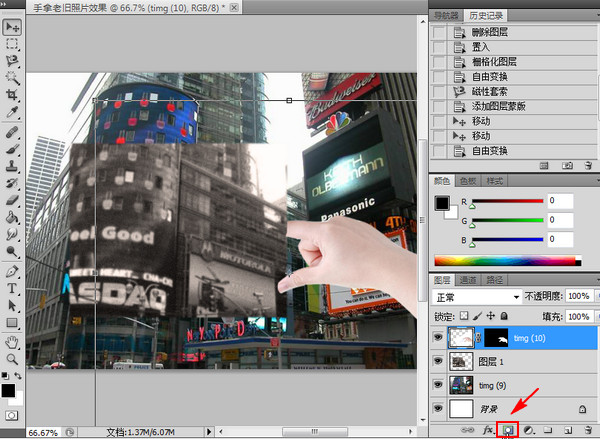Switch to the 路径 tab
Screen dimensions: 600x439
click(x=494, y=280)
